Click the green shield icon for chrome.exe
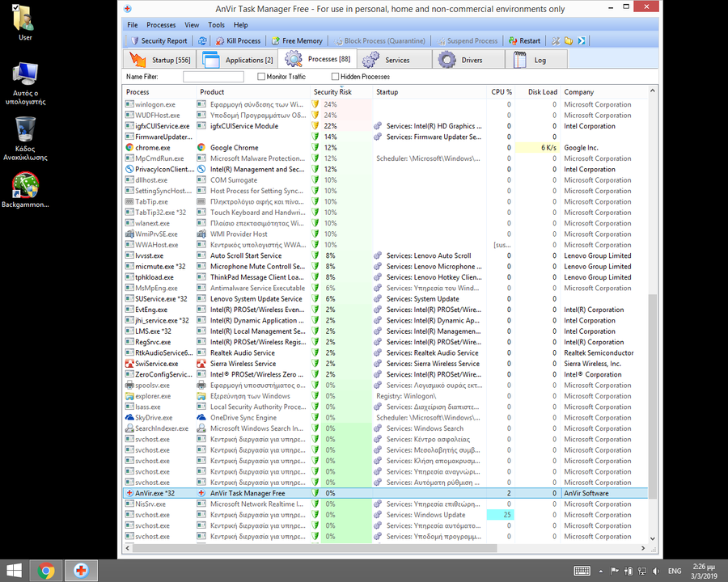 [x=315, y=148]
